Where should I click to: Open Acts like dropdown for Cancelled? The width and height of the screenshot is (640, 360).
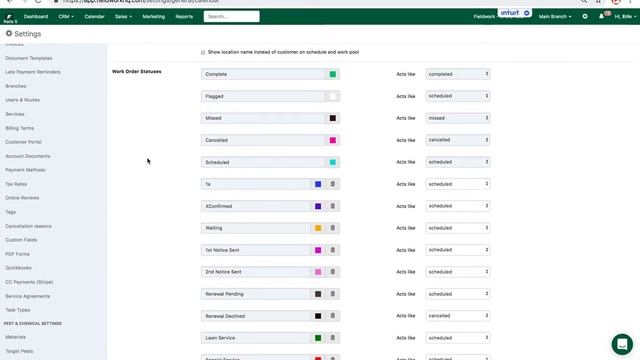pos(458,140)
